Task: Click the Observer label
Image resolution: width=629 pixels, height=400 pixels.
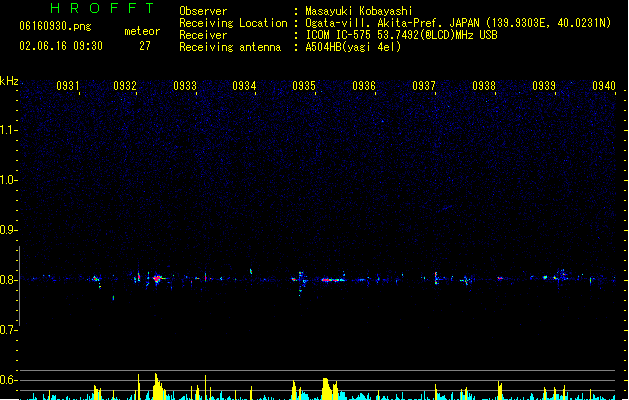Action: coord(203,11)
